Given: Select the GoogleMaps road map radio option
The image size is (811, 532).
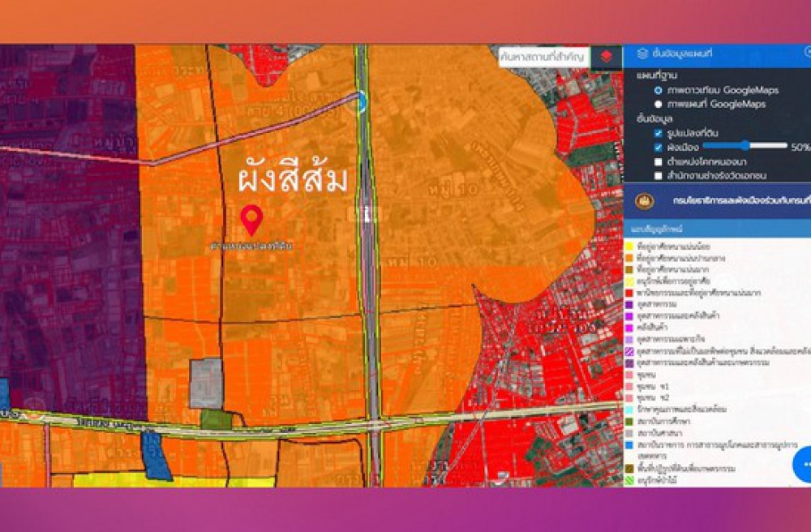Looking at the screenshot, I should click(x=658, y=104).
